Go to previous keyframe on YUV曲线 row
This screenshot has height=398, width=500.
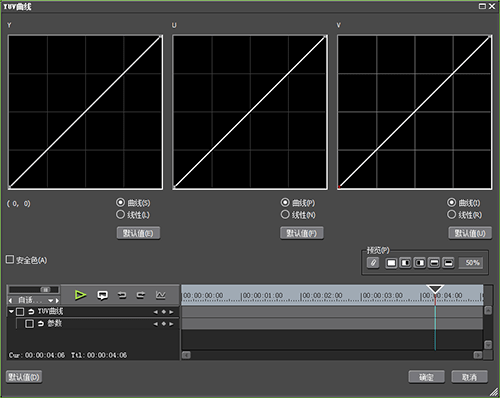coord(156,312)
